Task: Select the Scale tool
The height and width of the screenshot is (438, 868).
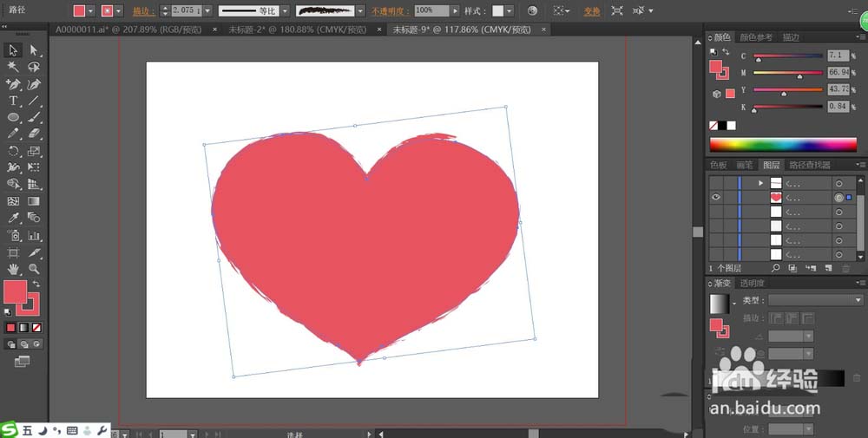Action: click(x=34, y=152)
